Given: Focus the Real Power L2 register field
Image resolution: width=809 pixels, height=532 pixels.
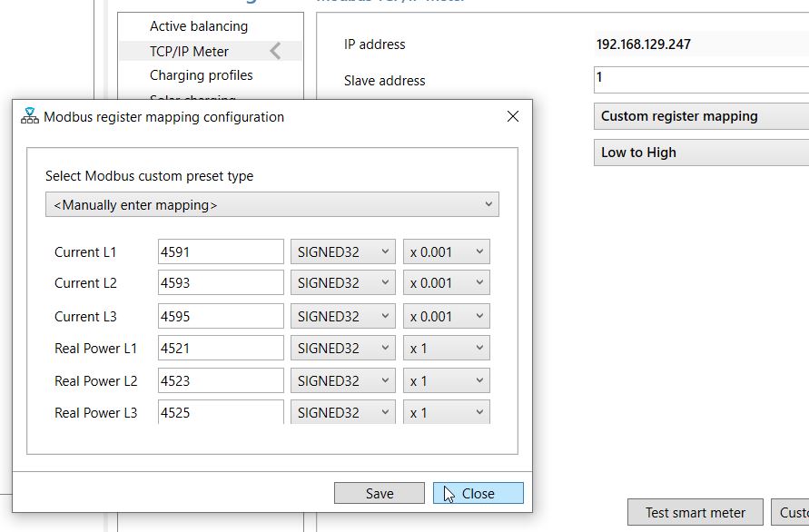Looking at the screenshot, I should pos(221,381).
